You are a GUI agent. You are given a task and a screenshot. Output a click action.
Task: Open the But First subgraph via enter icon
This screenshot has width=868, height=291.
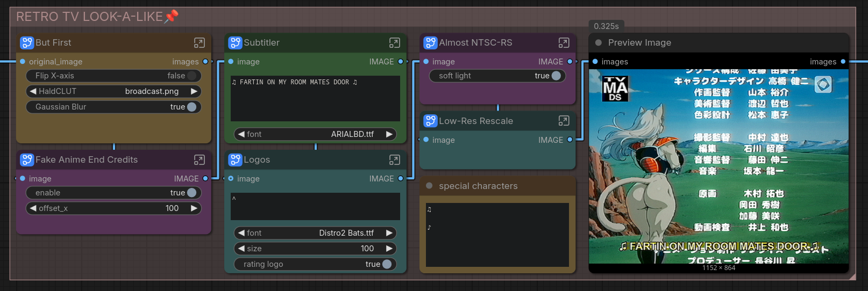[199, 43]
